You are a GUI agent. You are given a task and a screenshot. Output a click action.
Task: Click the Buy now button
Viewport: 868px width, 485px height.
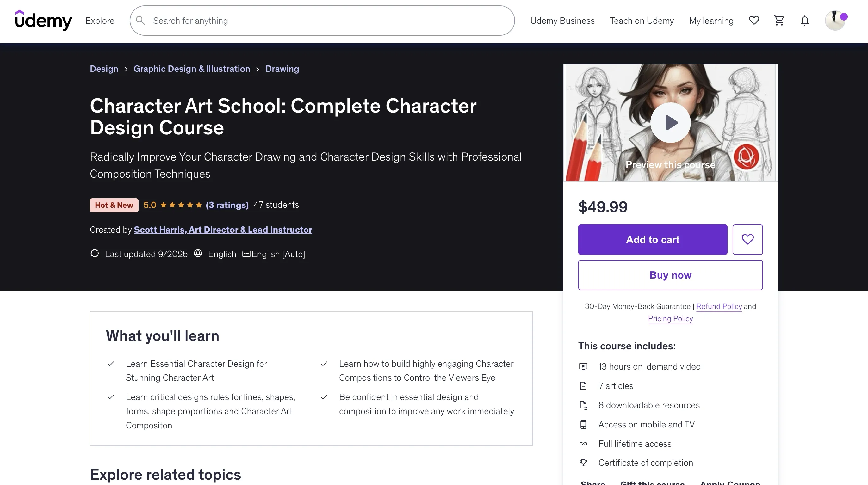(x=670, y=275)
